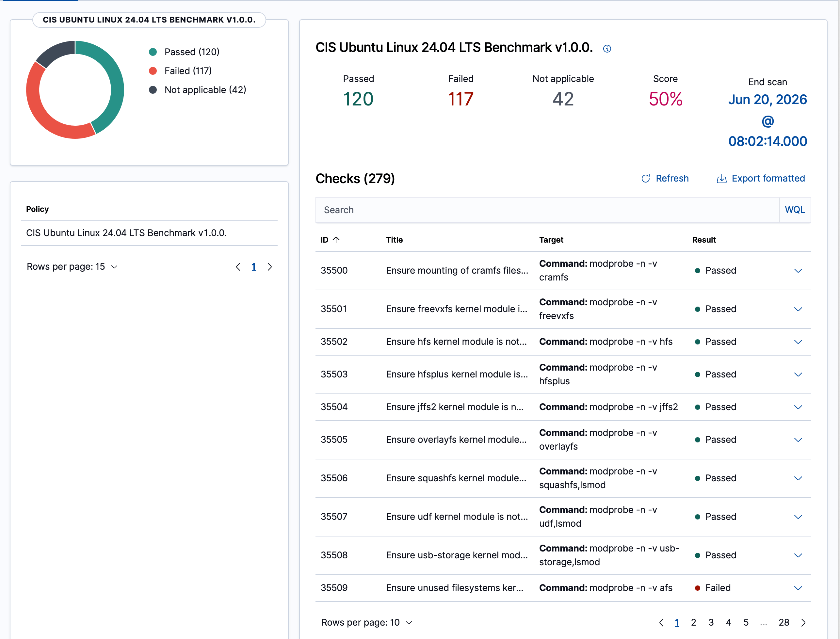Viewport: 840px width, 639px height.
Task: Go to checks page 3
Action: click(711, 623)
